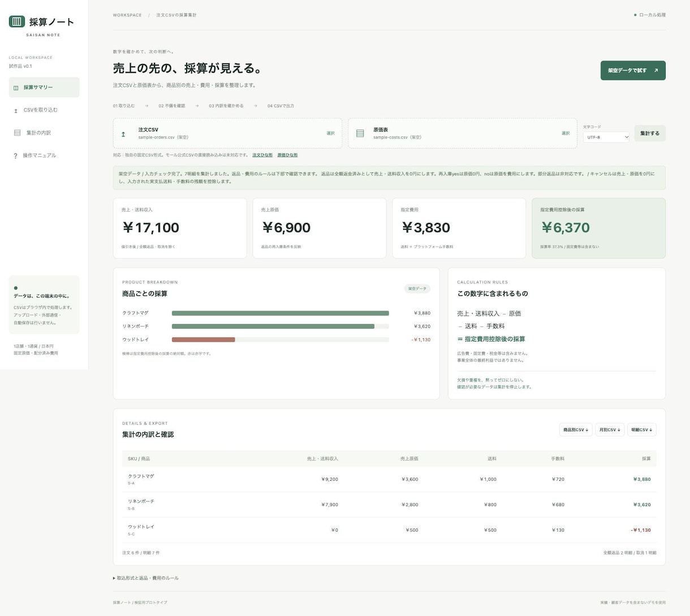This screenshot has height=616, width=690.
Task: Click the upload icon beside CSVを取り込む
Action: 16,110
